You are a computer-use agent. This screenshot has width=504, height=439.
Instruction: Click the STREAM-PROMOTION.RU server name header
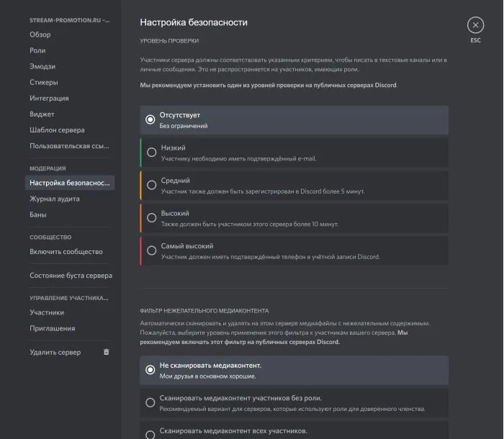click(69, 20)
